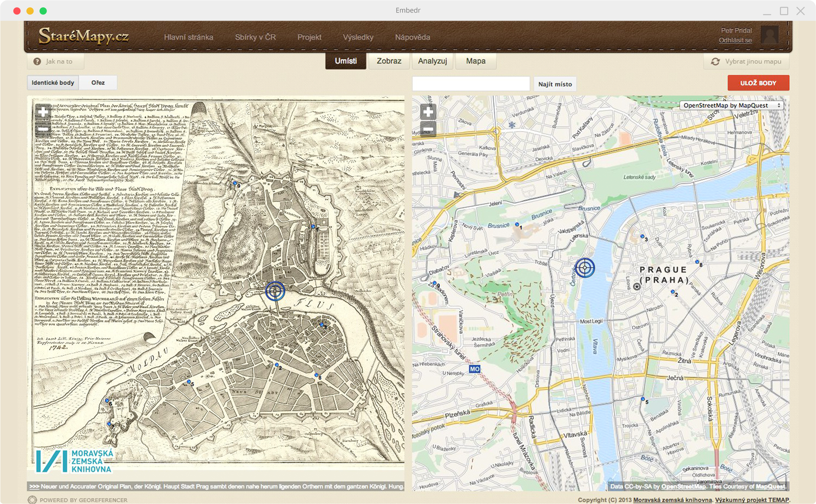This screenshot has height=504, width=816.
Task: Click the place search input field
Action: 471,84
